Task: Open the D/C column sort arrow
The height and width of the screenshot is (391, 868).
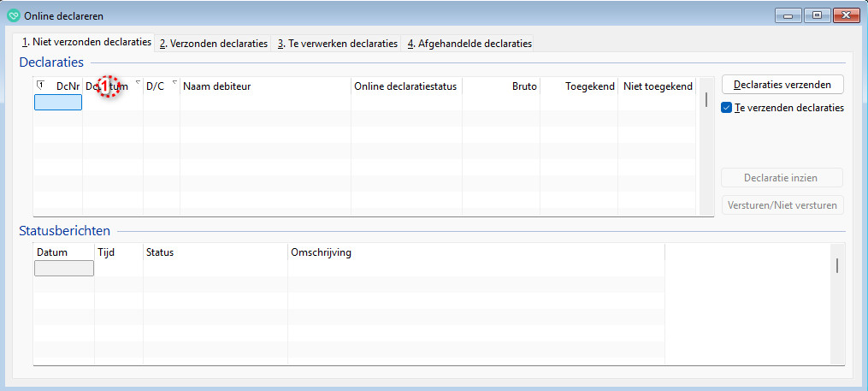Action: click(x=174, y=83)
